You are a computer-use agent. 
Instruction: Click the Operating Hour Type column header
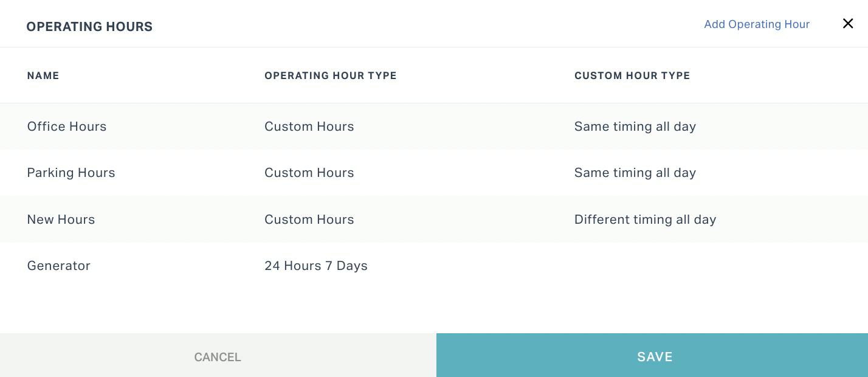330,76
